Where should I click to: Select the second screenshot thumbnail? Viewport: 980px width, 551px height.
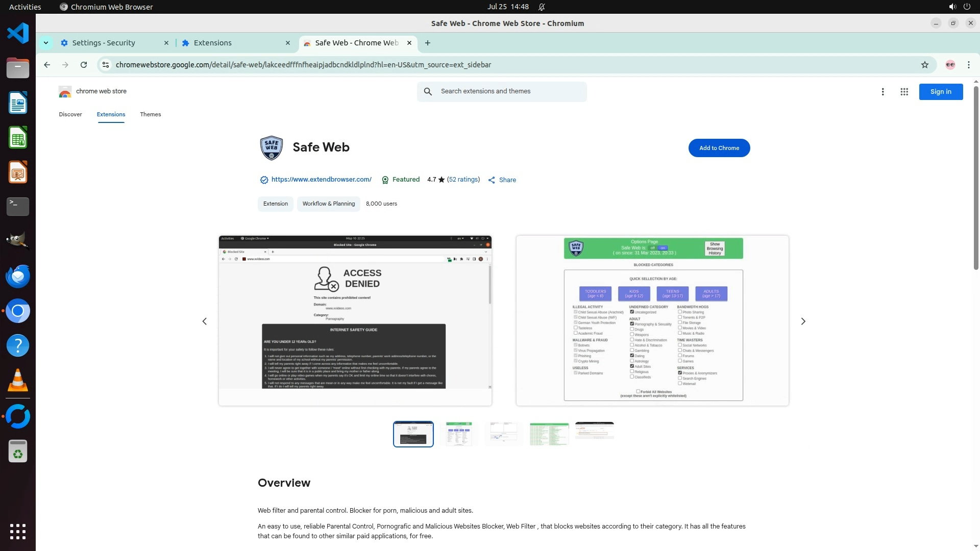[x=458, y=434]
